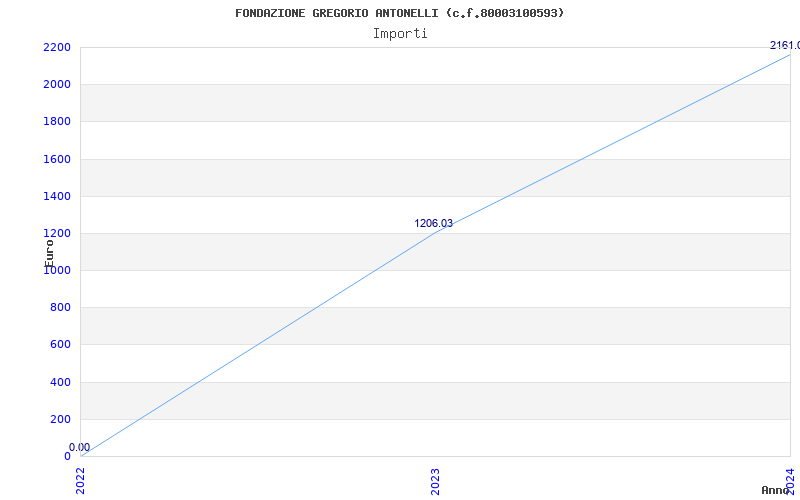This screenshot has width=800, height=500.
Task: Click the 600 y-axis tick label
Action: click(60, 345)
